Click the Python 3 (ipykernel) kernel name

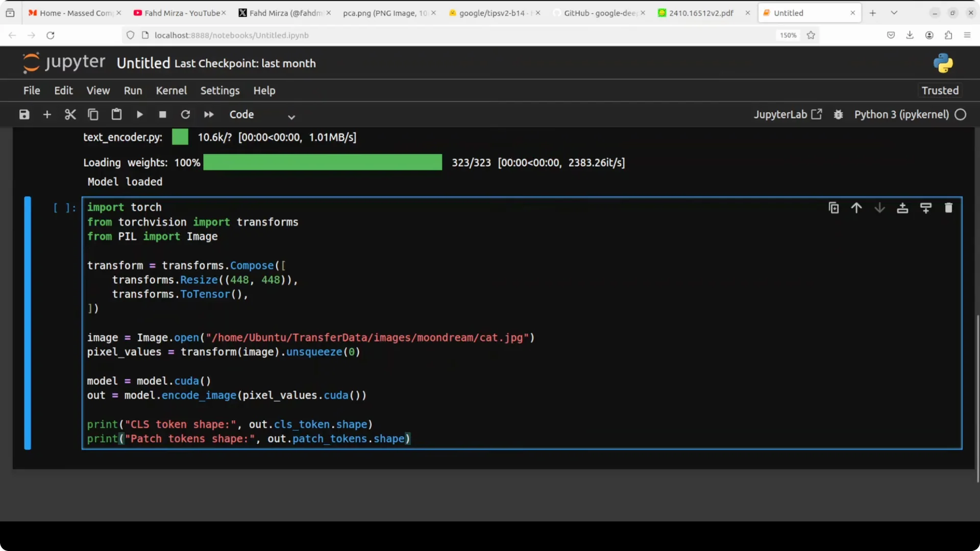901,114
